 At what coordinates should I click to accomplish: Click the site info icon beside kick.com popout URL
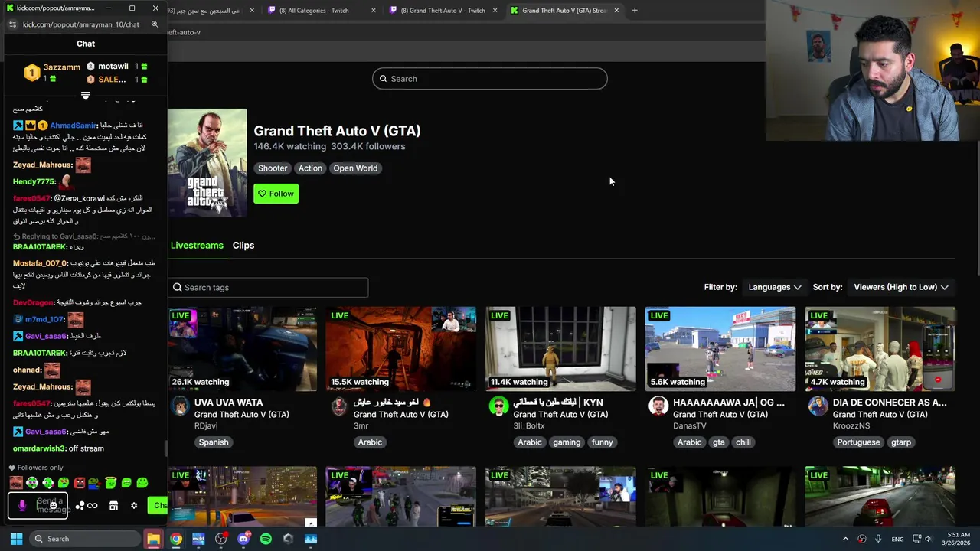pos(12,24)
